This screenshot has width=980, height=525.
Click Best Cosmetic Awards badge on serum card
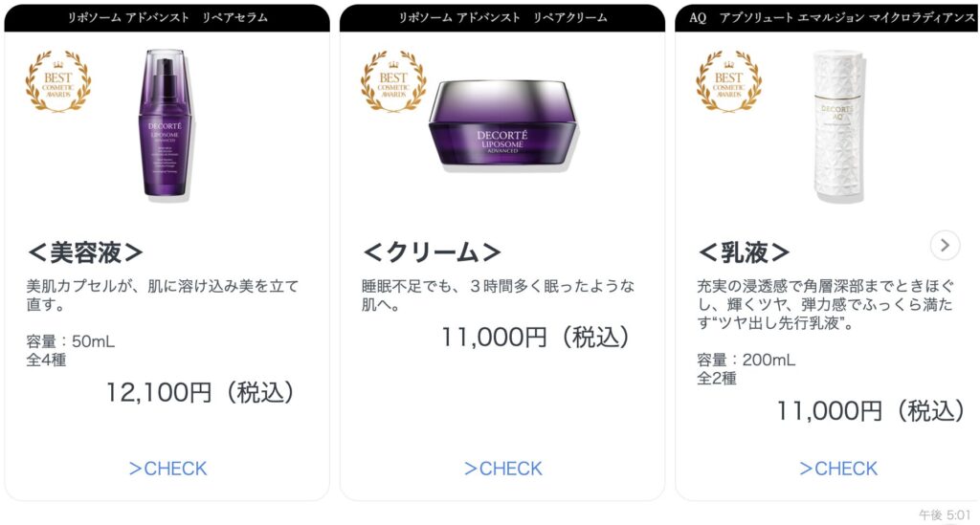point(58,82)
